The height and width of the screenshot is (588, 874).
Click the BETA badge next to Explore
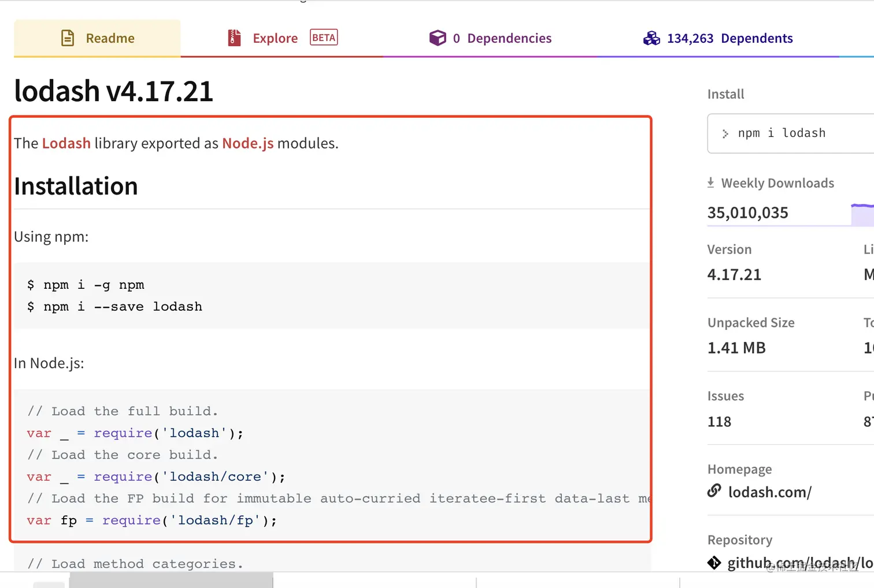coord(324,38)
